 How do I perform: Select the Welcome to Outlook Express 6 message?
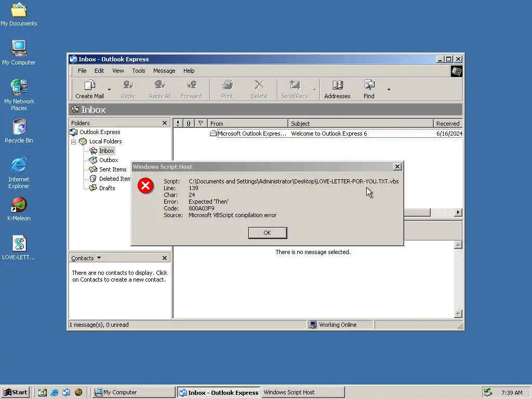(318, 134)
